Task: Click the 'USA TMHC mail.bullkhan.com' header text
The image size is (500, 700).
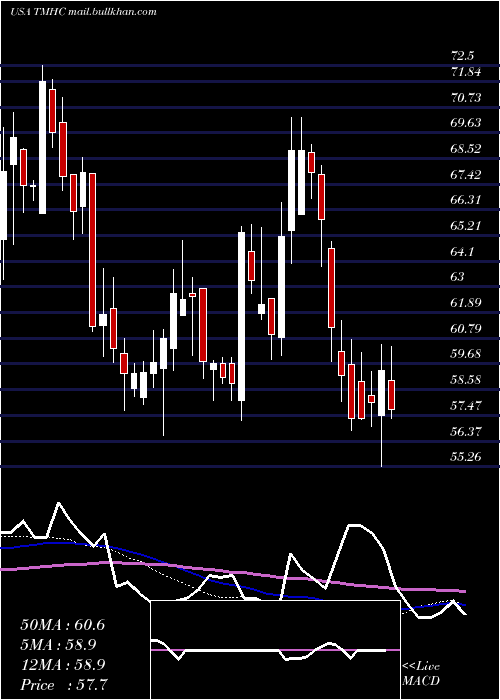Action: coord(83,12)
